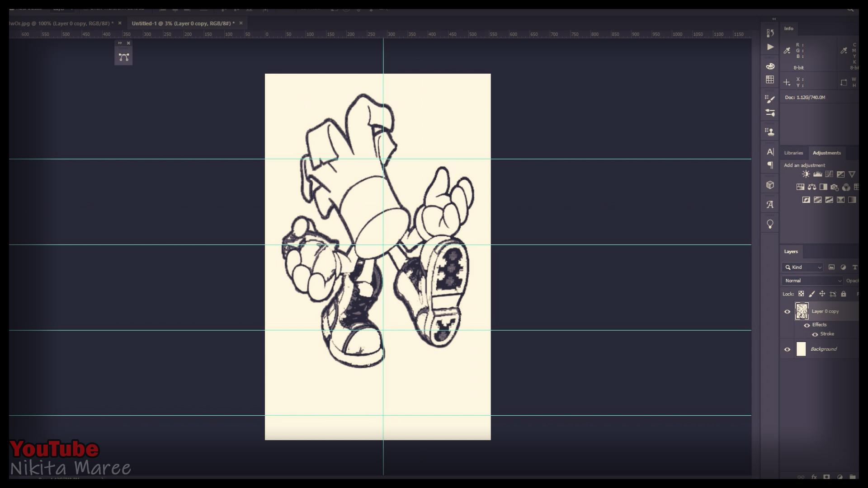Open the Actions panel play icon
This screenshot has height=488, width=868.
(x=770, y=47)
